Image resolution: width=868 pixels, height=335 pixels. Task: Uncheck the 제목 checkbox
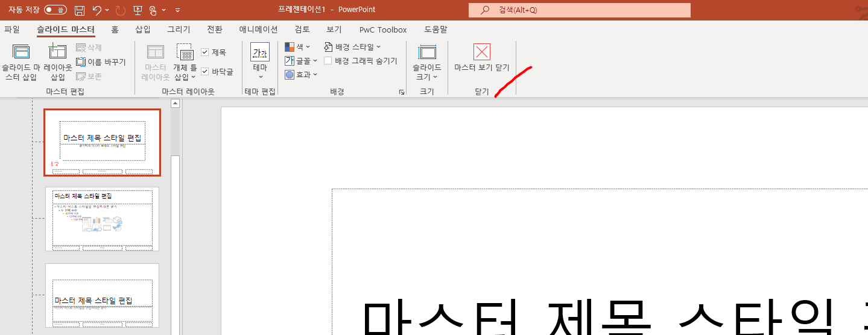click(205, 52)
